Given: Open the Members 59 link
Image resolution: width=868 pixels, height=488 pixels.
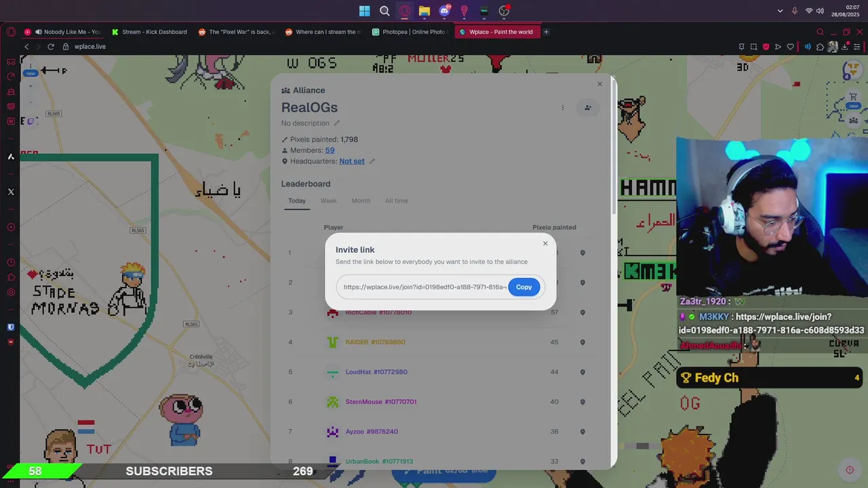Looking at the screenshot, I should point(330,150).
